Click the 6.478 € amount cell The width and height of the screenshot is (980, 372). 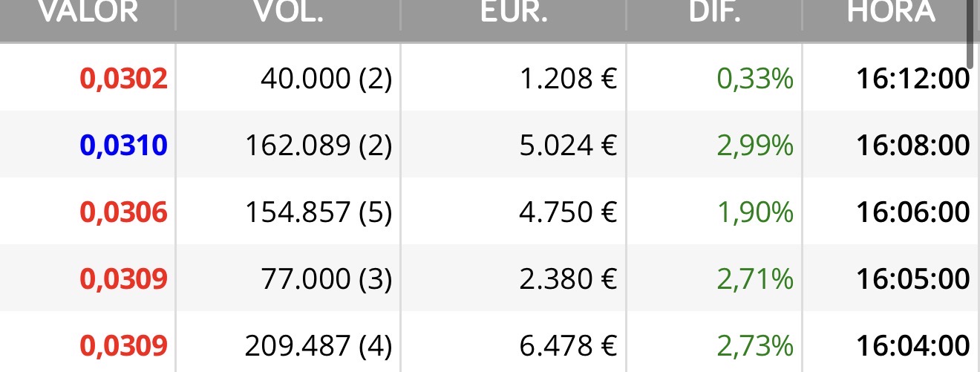[568, 346]
